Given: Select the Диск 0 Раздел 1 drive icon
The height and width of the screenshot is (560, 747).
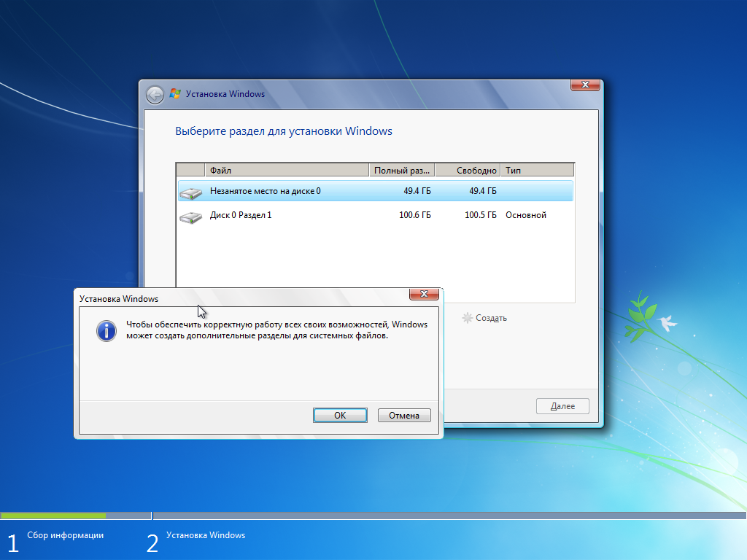Looking at the screenshot, I should (190, 217).
